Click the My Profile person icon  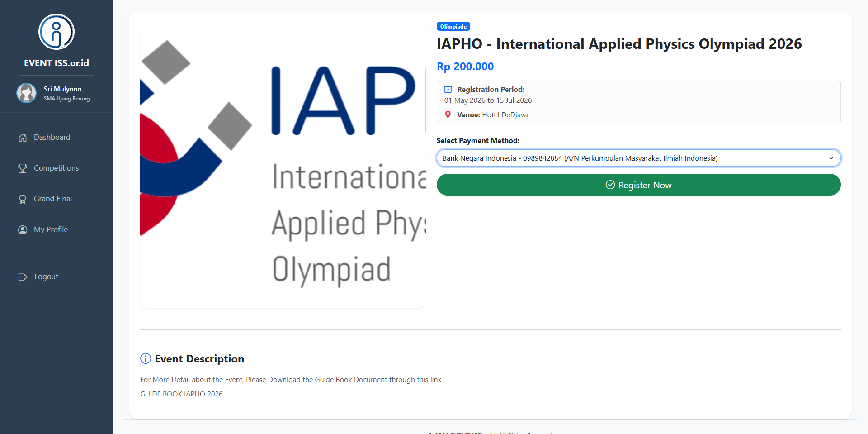click(23, 230)
